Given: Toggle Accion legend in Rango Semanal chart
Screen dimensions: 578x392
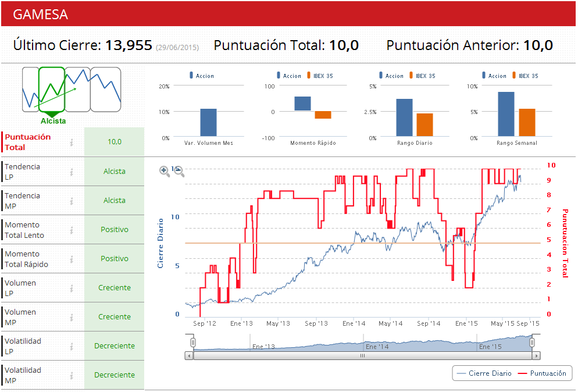Looking at the screenshot, I should pyautogui.click(x=494, y=76).
